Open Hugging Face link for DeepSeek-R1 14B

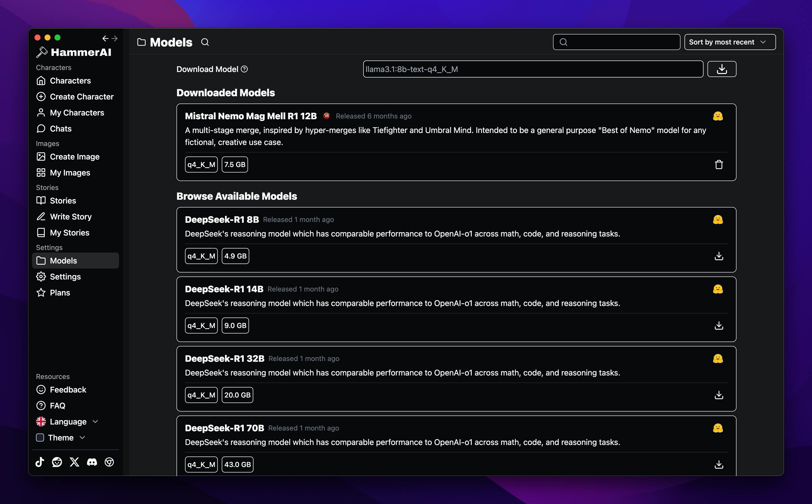tap(718, 289)
